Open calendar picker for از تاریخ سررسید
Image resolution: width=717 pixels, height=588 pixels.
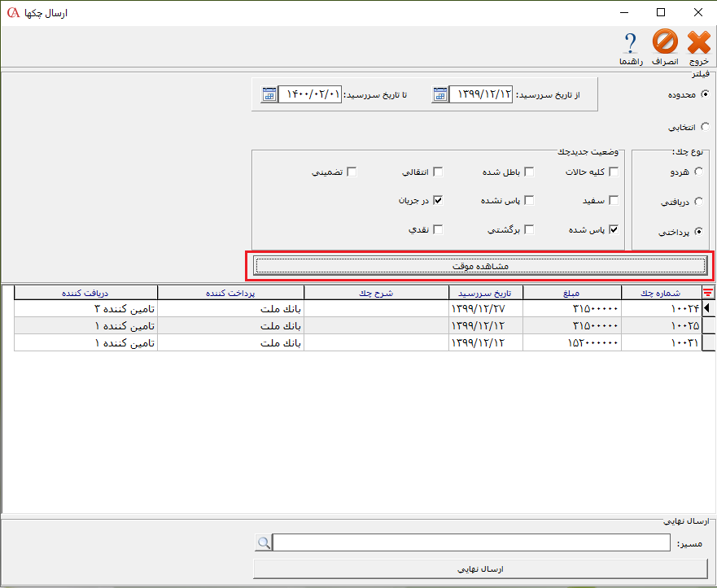[x=439, y=94]
